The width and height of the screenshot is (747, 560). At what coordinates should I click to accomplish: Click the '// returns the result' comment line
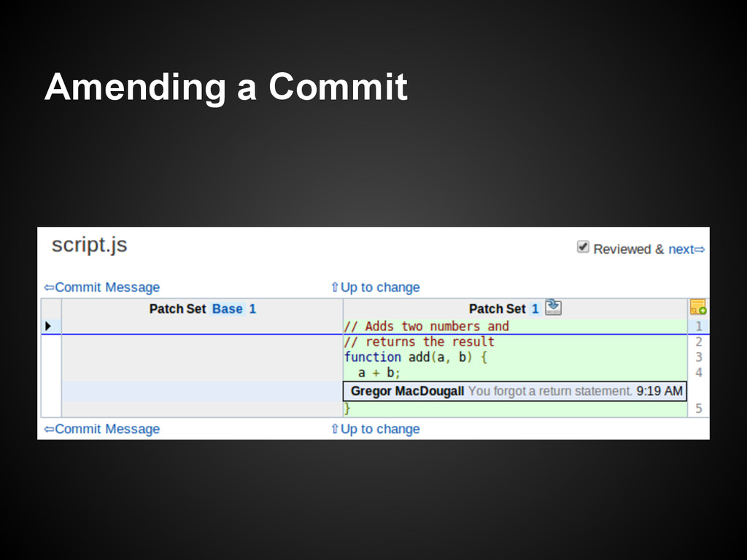click(x=419, y=342)
